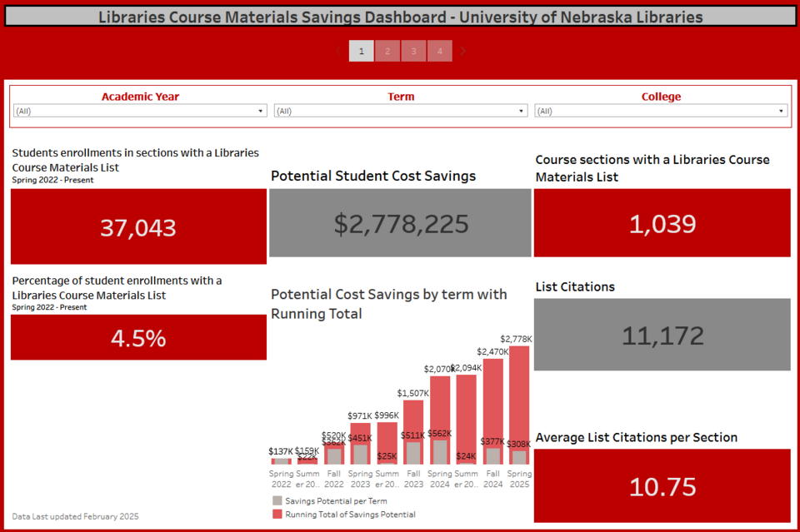Click the previous page arrow

[x=339, y=51]
